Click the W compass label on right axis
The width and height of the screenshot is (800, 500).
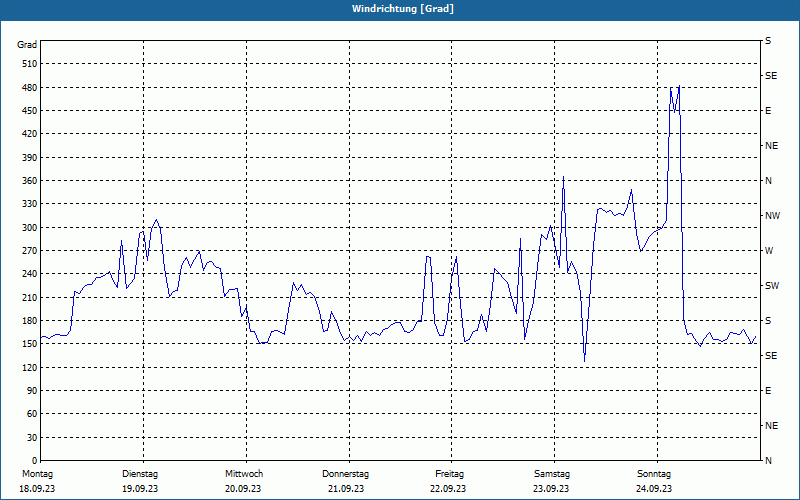click(x=769, y=251)
